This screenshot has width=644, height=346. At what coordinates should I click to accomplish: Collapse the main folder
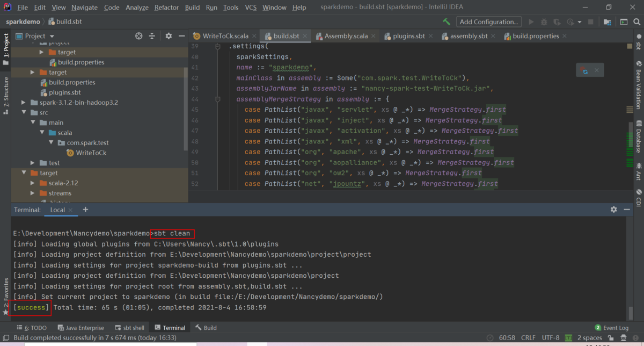[32, 122]
